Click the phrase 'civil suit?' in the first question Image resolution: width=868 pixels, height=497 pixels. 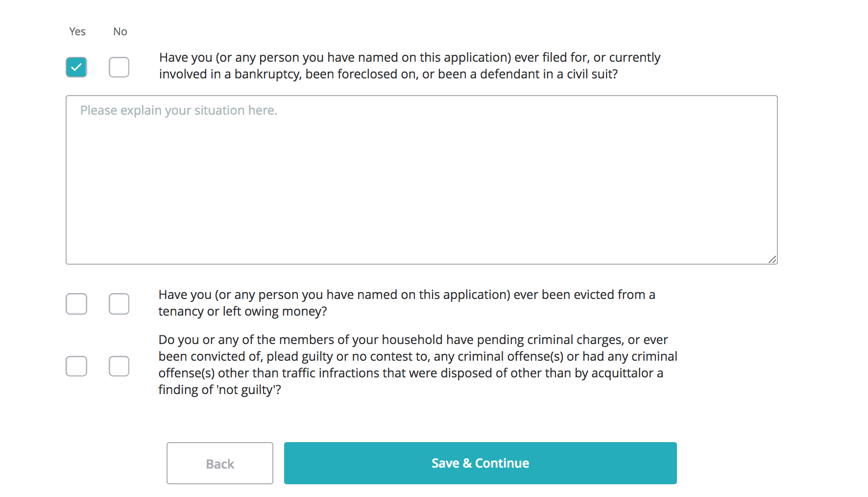(x=592, y=74)
